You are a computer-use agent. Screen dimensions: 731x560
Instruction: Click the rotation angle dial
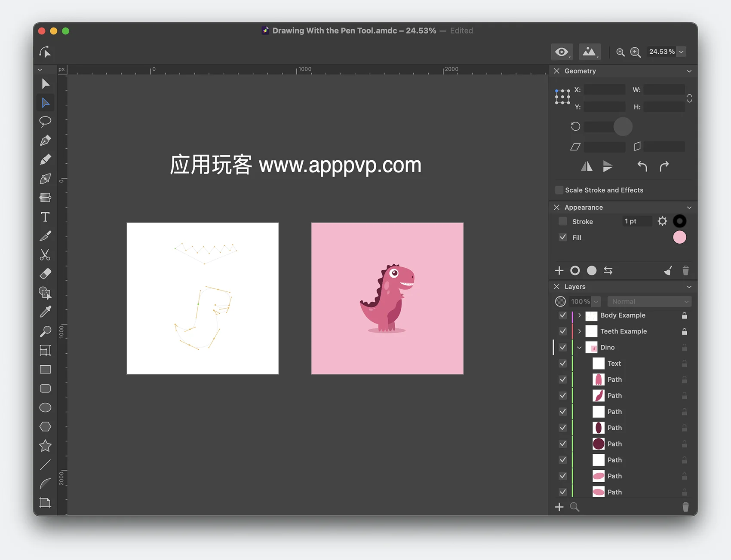click(x=623, y=126)
